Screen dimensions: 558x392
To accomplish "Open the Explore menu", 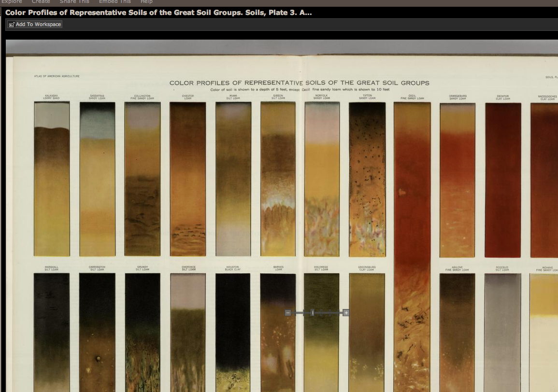I will click(x=12, y=2).
